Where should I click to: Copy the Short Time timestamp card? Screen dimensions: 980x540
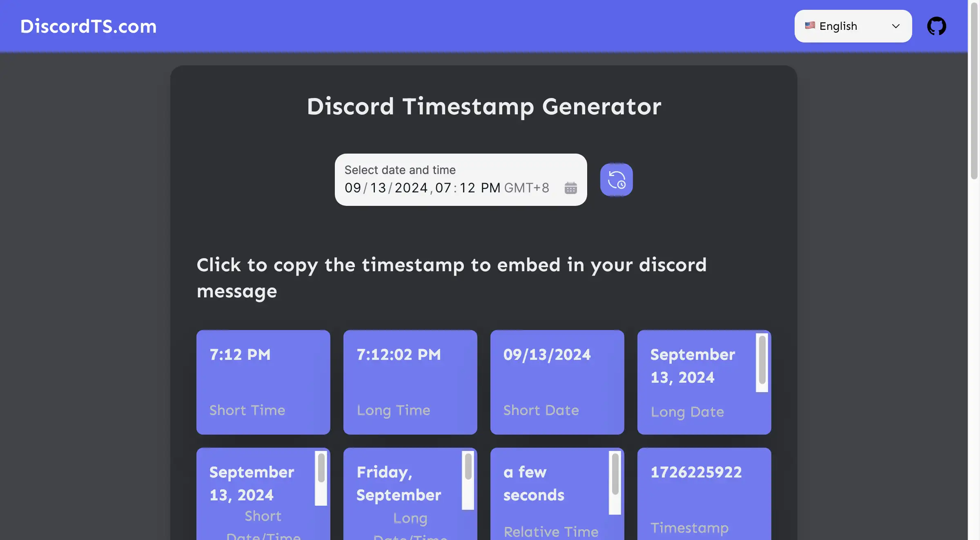tap(263, 382)
